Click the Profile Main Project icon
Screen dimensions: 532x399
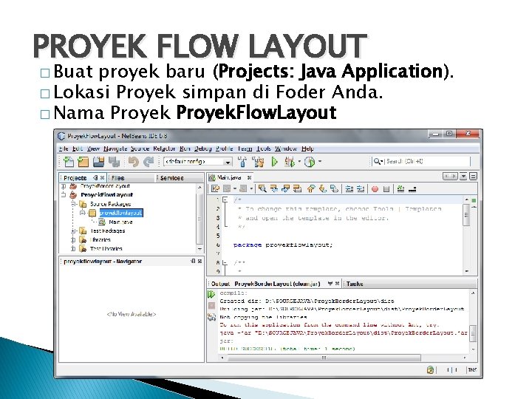(x=310, y=162)
